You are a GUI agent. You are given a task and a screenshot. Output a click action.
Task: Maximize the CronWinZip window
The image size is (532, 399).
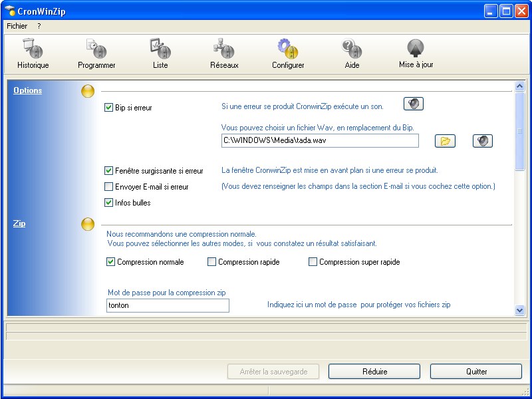(x=506, y=11)
